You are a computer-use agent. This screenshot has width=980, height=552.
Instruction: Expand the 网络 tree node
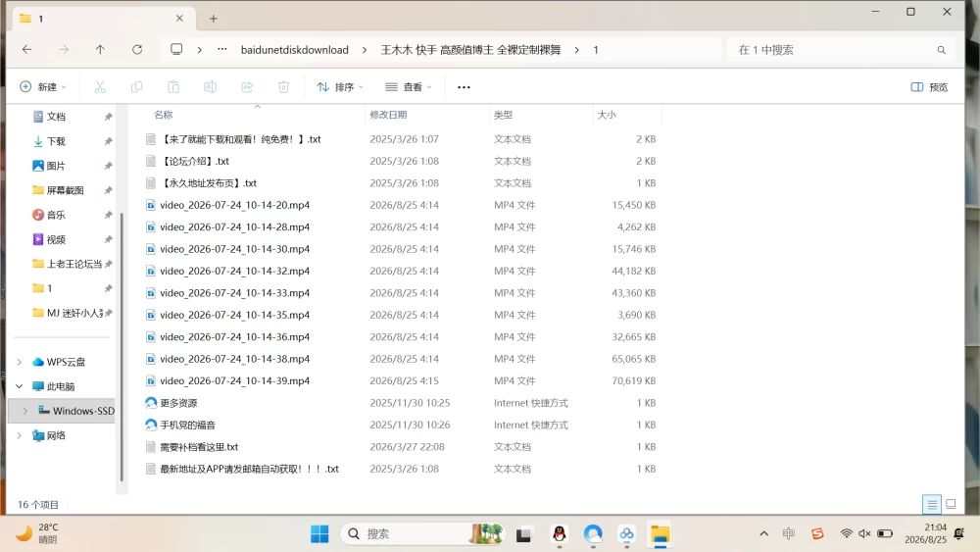(x=20, y=435)
